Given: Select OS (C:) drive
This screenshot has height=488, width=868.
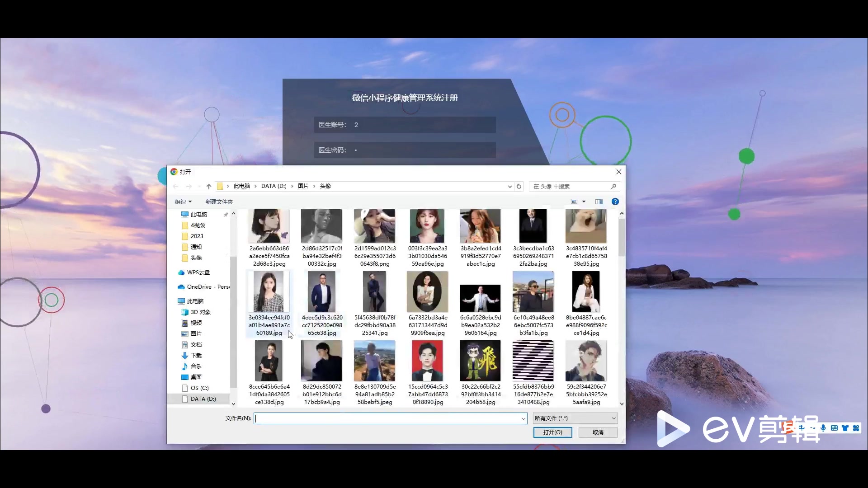Looking at the screenshot, I should pos(199,388).
